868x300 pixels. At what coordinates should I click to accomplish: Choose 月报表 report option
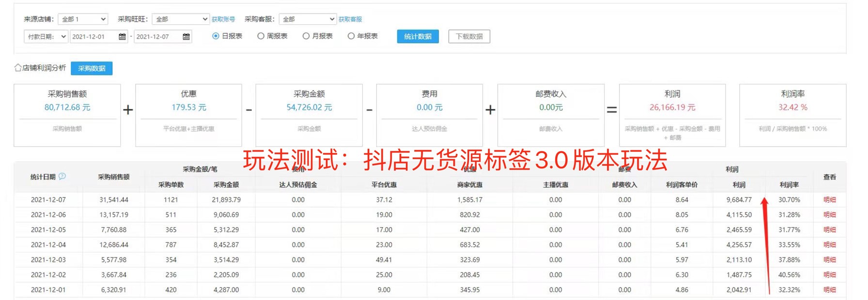click(x=306, y=36)
